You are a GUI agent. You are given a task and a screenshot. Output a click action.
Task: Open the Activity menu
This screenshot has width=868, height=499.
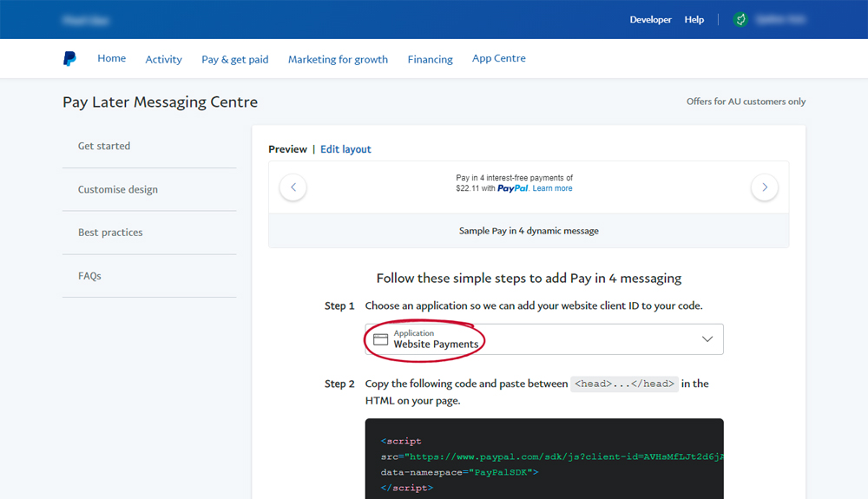pos(163,59)
